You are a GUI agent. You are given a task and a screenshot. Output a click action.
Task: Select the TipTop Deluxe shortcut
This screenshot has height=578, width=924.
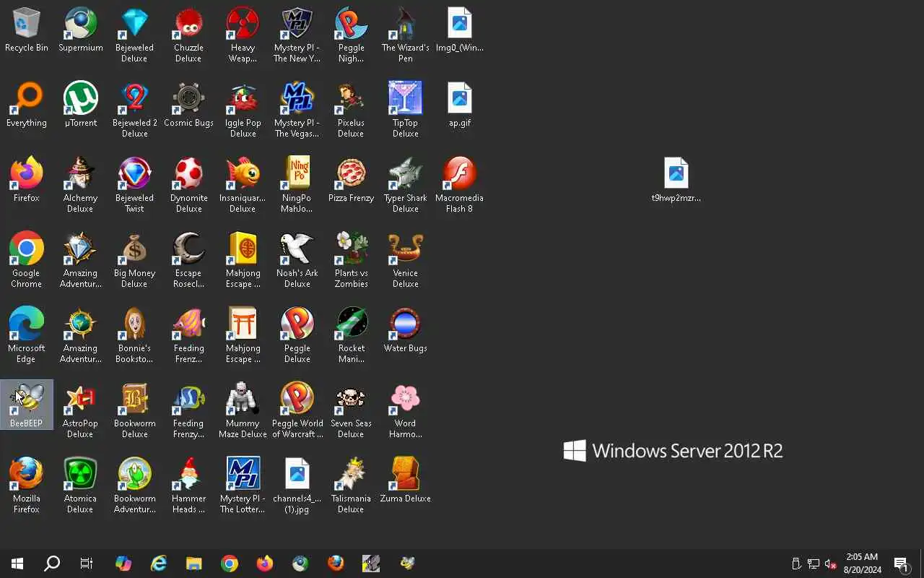coord(405,111)
